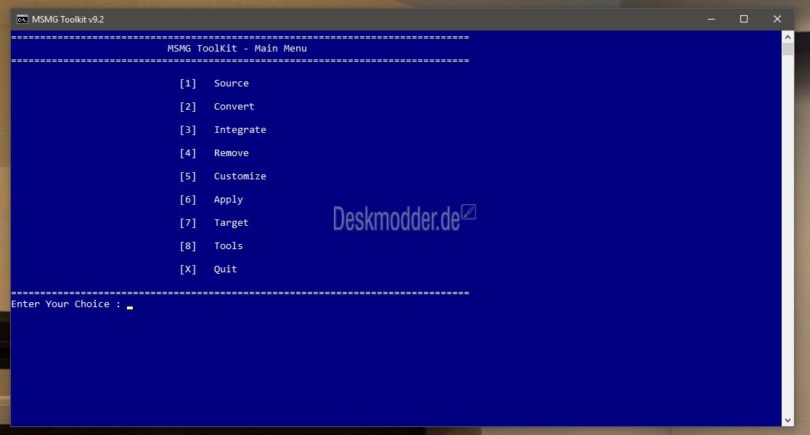Screen dimensions: 810x435
Task: Click the 'Tools' menu entry
Action: coord(228,246)
